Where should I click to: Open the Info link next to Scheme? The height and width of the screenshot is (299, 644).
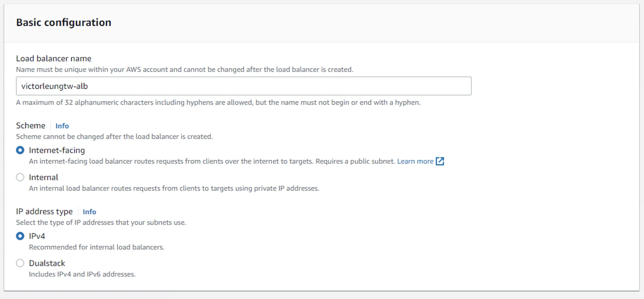(x=62, y=126)
